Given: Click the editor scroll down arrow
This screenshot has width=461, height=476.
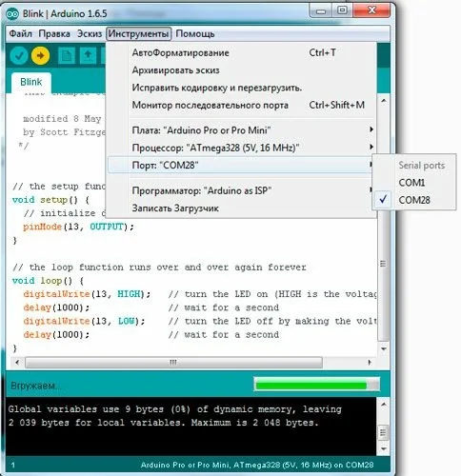Looking at the screenshot, I should [x=384, y=348].
